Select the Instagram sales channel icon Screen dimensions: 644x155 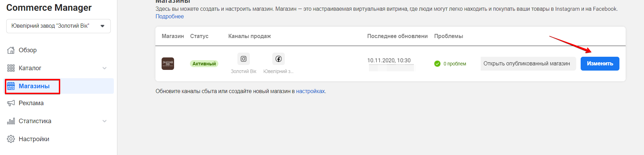(x=244, y=59)
